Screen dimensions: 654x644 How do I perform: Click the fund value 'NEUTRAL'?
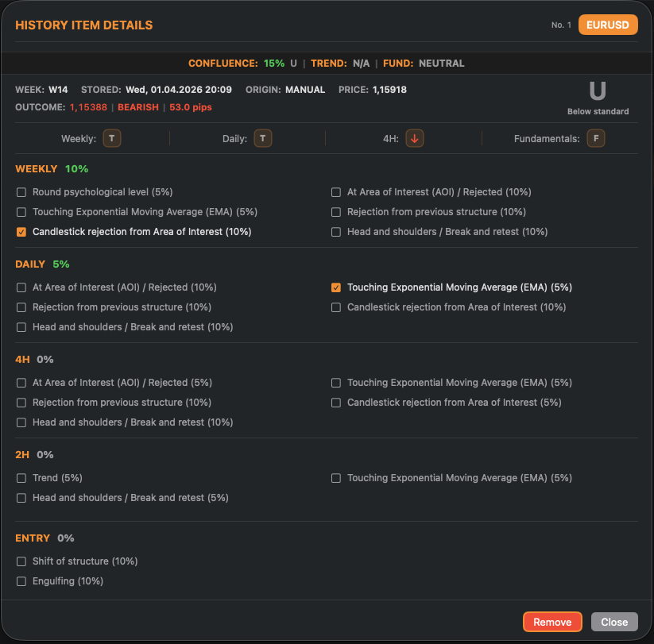(x=441, y=64)
